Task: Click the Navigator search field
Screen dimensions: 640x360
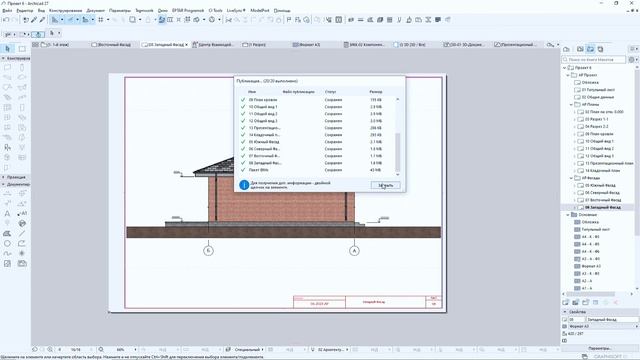Action: pyautogui.click(x=594, y=60)
